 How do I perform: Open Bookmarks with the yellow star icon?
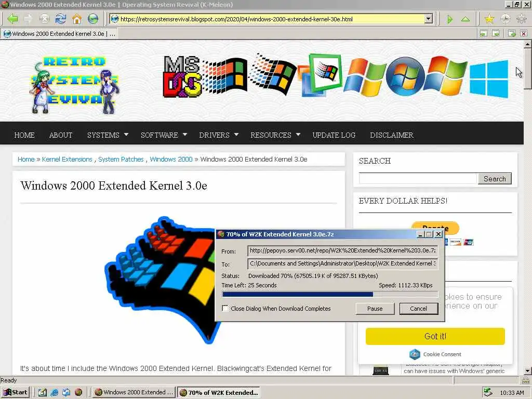489,19
